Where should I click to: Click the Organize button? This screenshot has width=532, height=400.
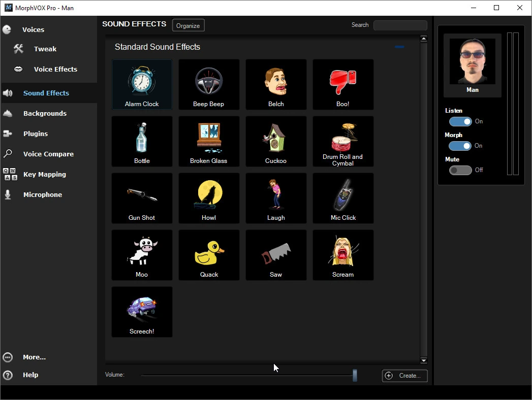(189, 25)
